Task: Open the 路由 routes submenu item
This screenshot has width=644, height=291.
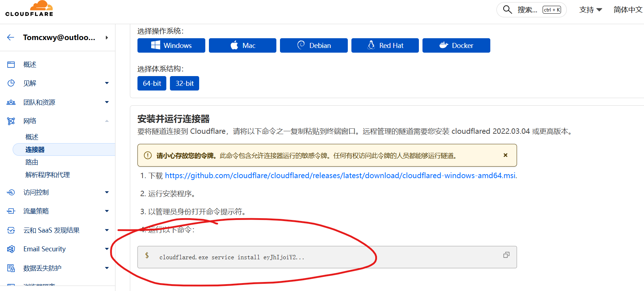Action: tap(32, 162)
